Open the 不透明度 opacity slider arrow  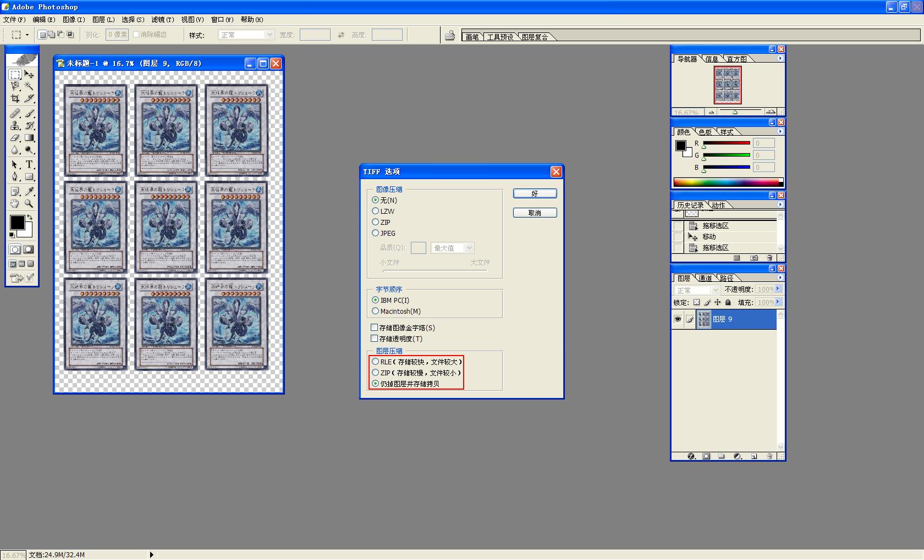[x=778, y=289]
